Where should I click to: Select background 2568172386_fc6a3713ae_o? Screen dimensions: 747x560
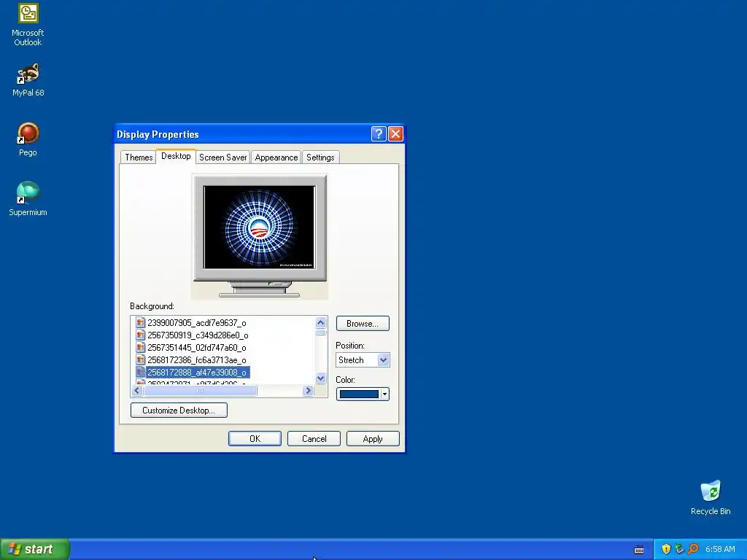click(x=197, y=360)
